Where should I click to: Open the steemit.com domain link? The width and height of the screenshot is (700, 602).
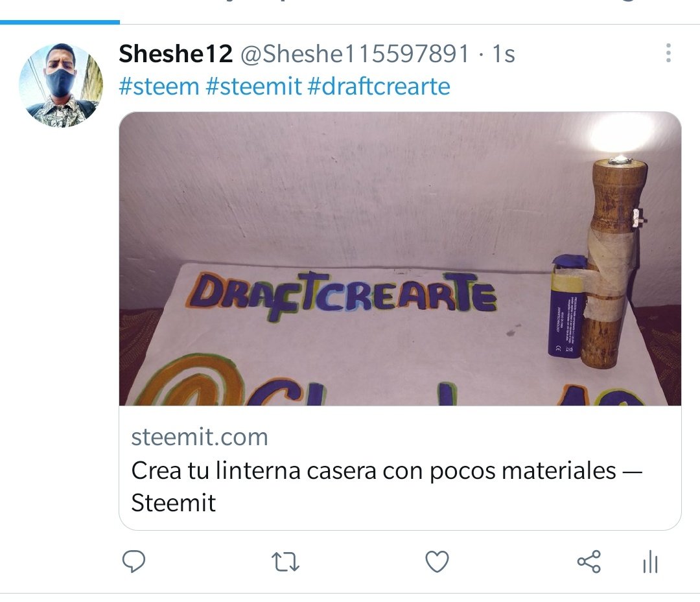[x=200, y=437]
